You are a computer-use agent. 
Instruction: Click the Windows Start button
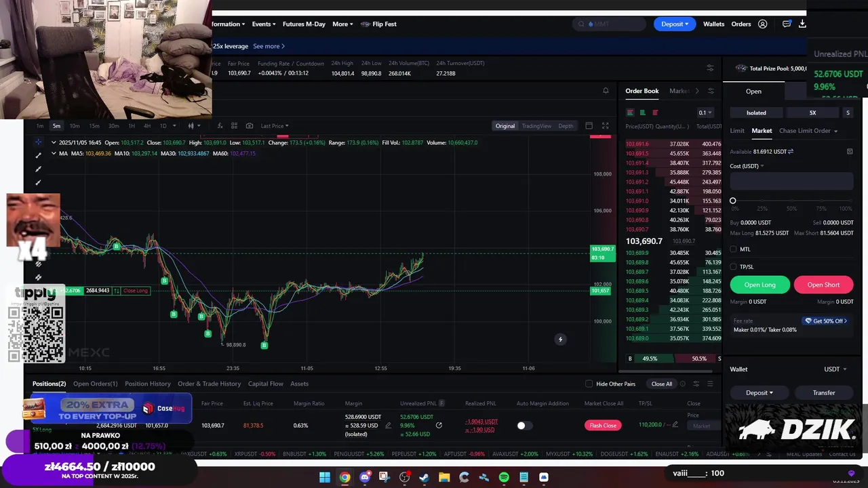coord(325,477)
